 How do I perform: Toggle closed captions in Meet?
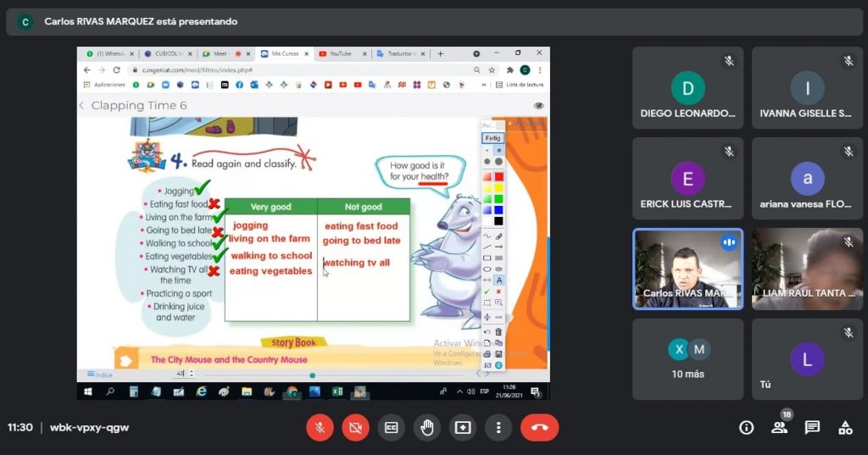[392, 427]
